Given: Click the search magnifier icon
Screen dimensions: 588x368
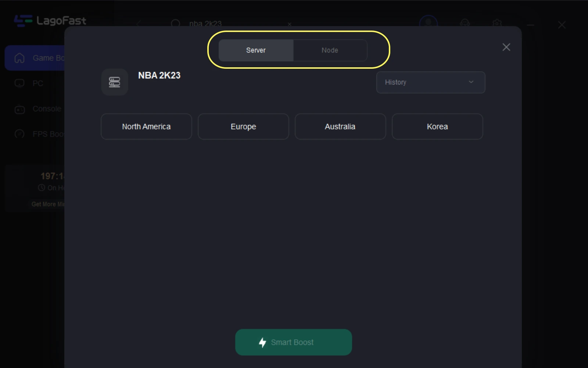Looking at the screenshot, I should 176,24.
